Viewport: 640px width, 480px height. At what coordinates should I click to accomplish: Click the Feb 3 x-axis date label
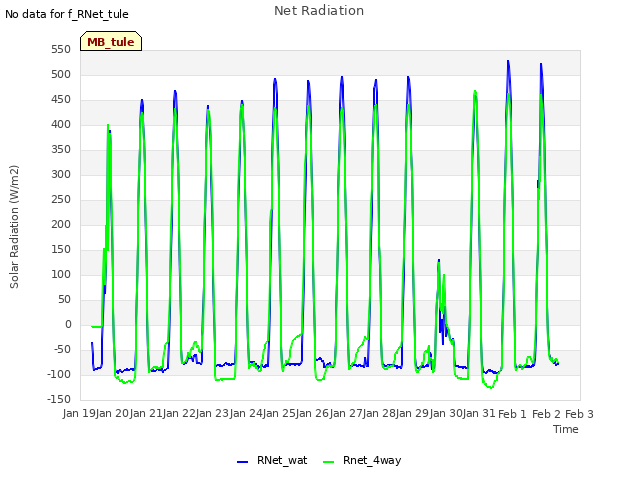tap(579, 414)
